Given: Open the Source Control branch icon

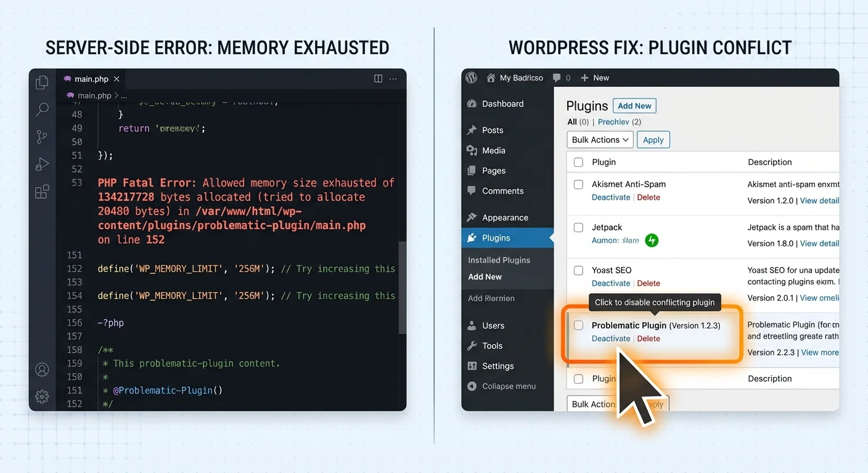Looking at the screenshot, I should 42,137.
